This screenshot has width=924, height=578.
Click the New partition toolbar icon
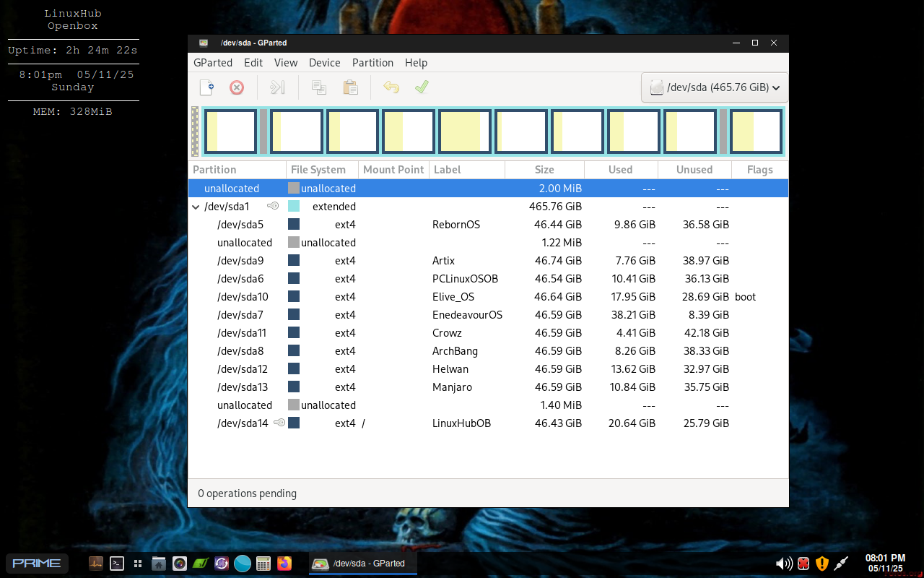pyautogui.click(x=207, y=87)
